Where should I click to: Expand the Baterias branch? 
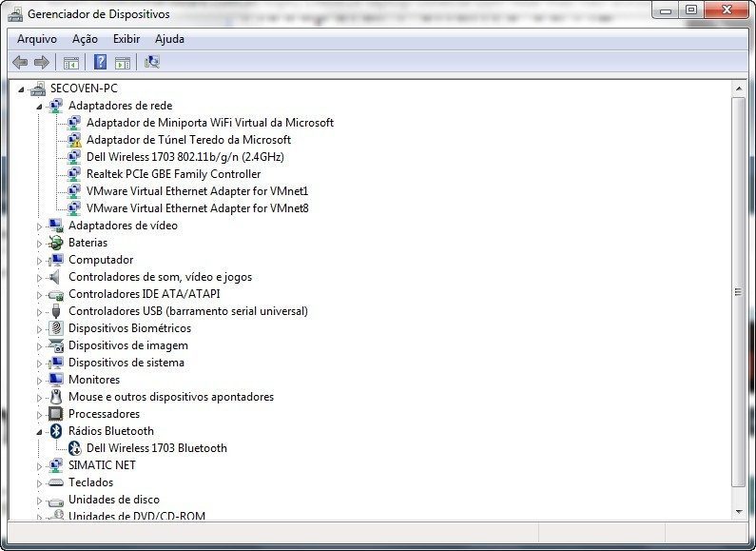(39, 244)
